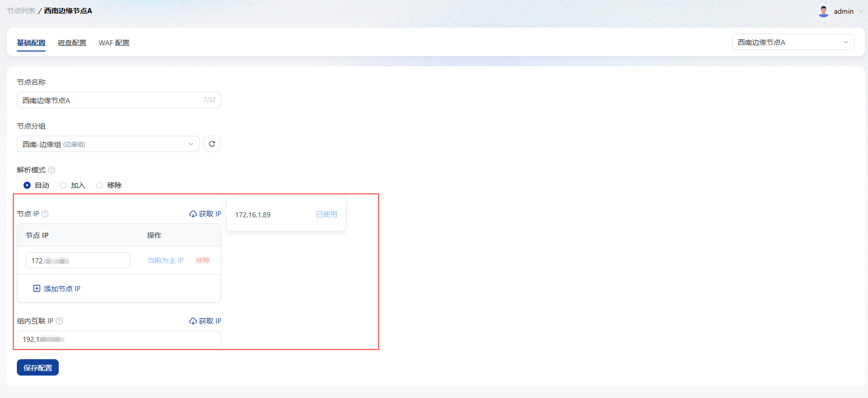Open node selector dropdown at top right
The width and height of the screenshot is (868, 398).
[793, 42]
